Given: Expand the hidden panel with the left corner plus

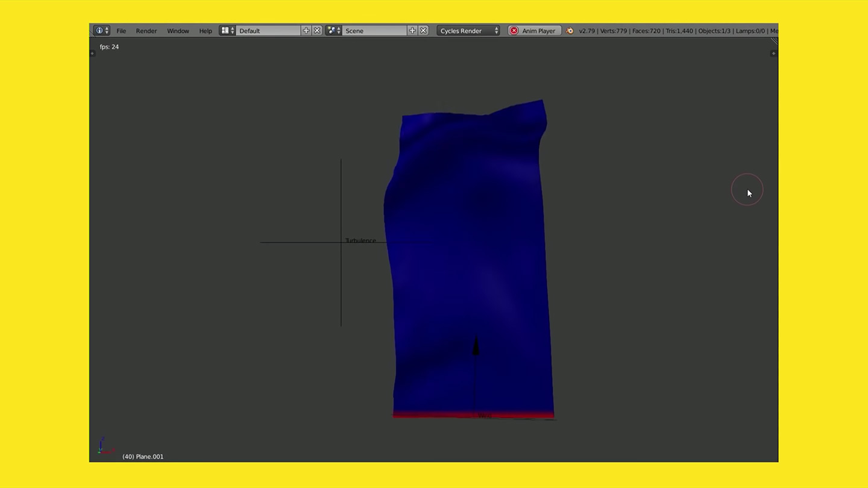Looking at the screenshot, I should pyautogui.click(x=92, y=53).
